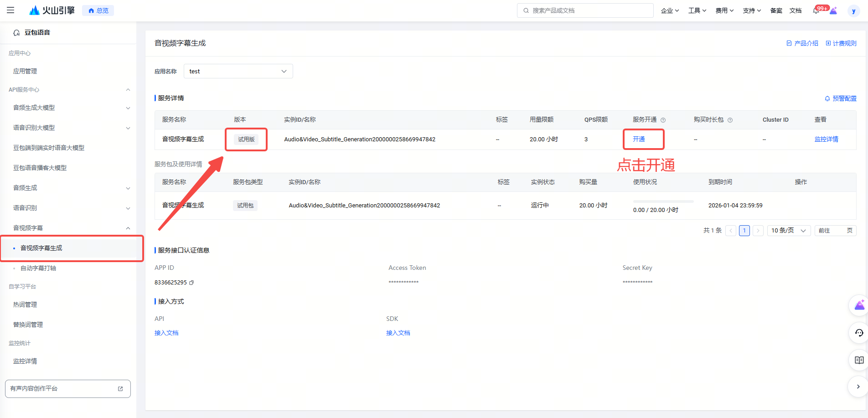
Task: Open the documentation book floating icon
Action: tap(859, 360)
